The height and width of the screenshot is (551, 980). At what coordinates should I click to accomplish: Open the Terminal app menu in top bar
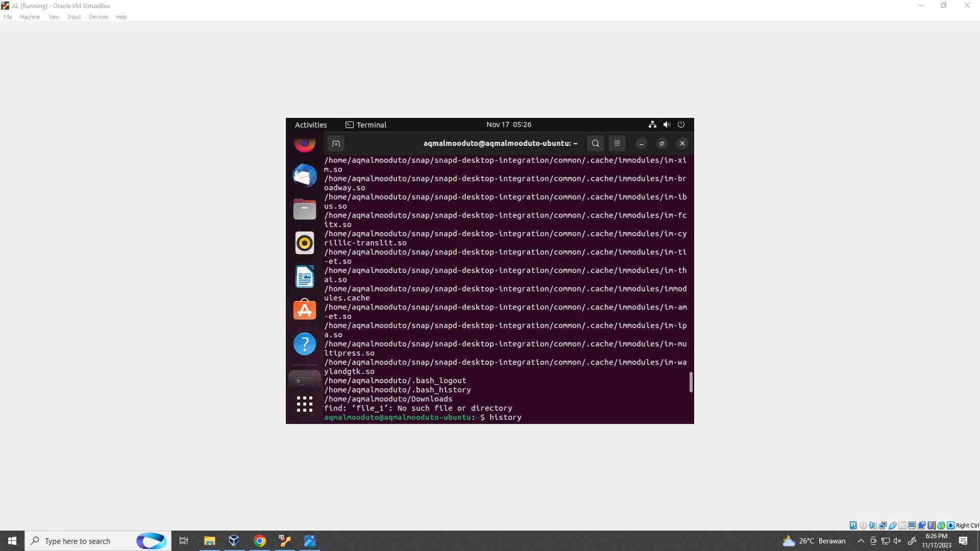(x=366, y=125)
